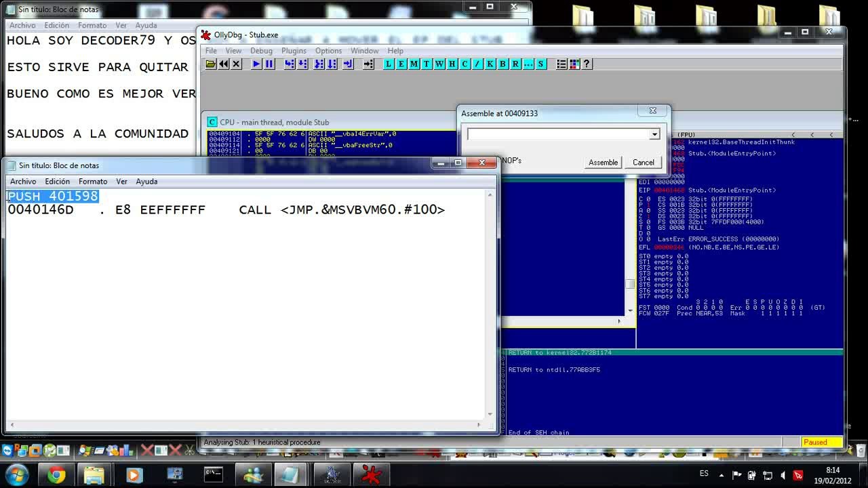This screenshot has width=868, height=488.
Task: Click the vertical scrollbar of the front Notepad
Action: pyautogui.click(x=490, y=304)
